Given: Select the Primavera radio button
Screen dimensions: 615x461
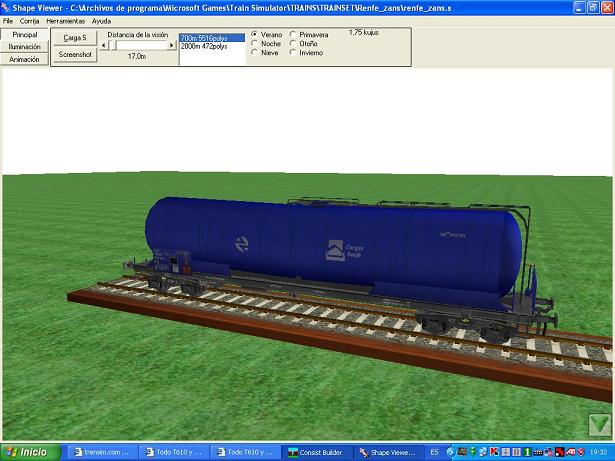Looking at the screenshot, I should pos(292,34).
